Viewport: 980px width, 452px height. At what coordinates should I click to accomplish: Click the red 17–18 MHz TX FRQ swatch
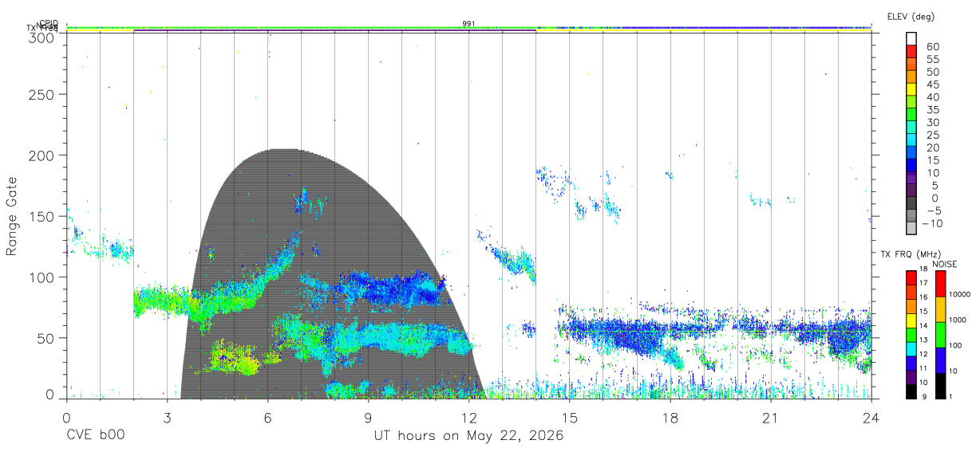click(x=911, y=277)
